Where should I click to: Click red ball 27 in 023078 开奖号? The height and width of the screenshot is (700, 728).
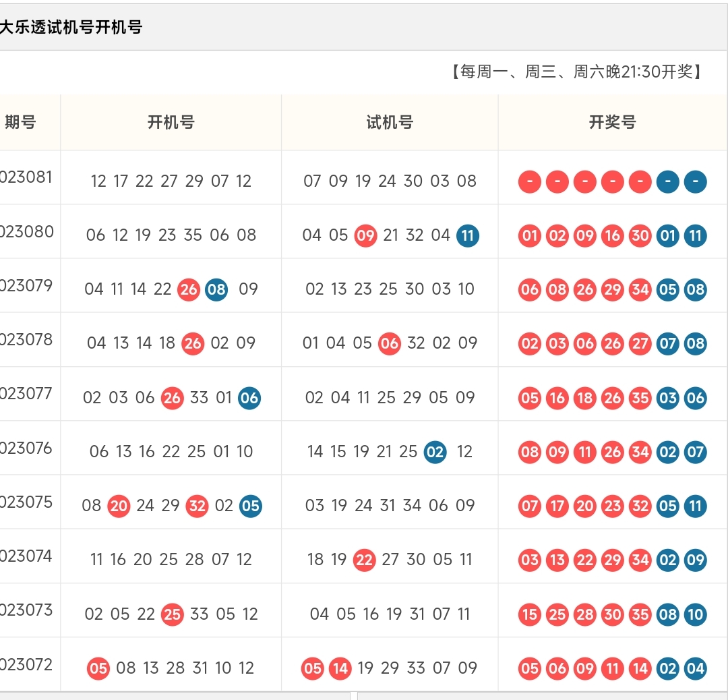coord(640,343)
